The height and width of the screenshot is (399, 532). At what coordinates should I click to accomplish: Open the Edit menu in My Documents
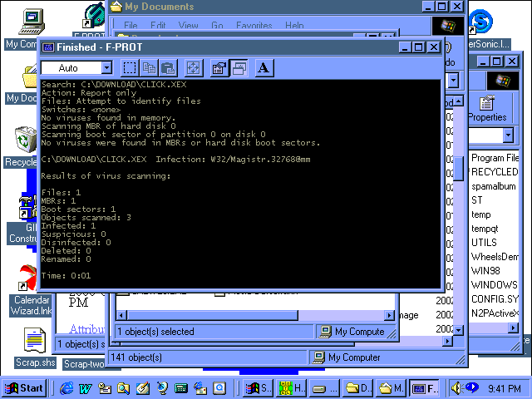pos(158,26)
